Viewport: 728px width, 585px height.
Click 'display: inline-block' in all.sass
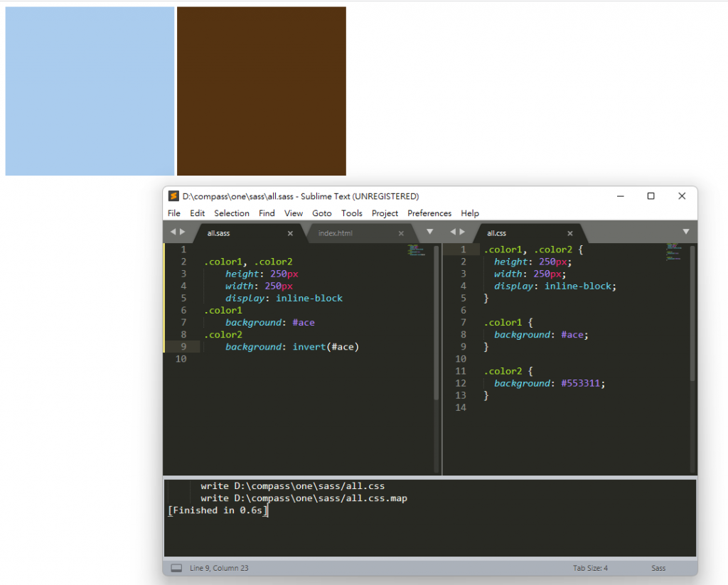pos(284,298)
